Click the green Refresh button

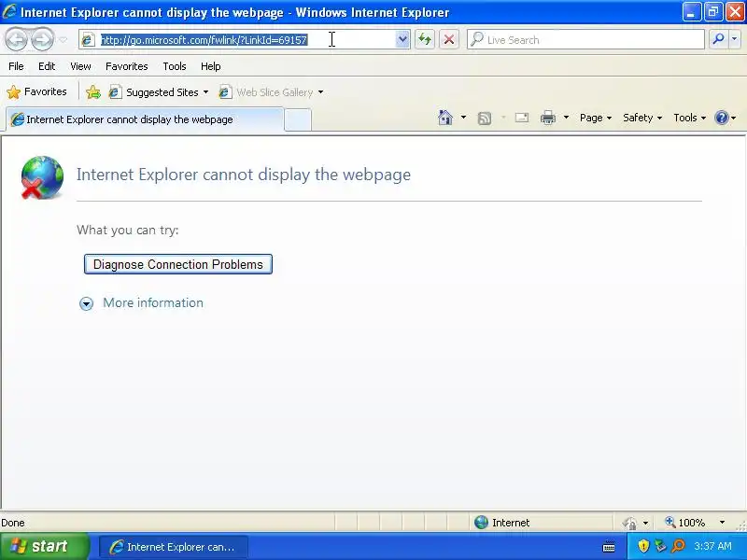(425, 39)
